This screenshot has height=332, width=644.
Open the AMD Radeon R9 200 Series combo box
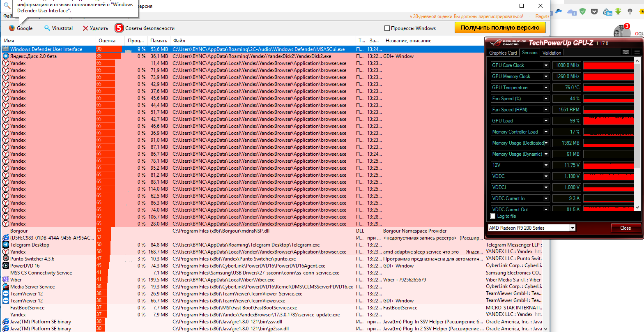pyautogui.click(x=531, y=228)
